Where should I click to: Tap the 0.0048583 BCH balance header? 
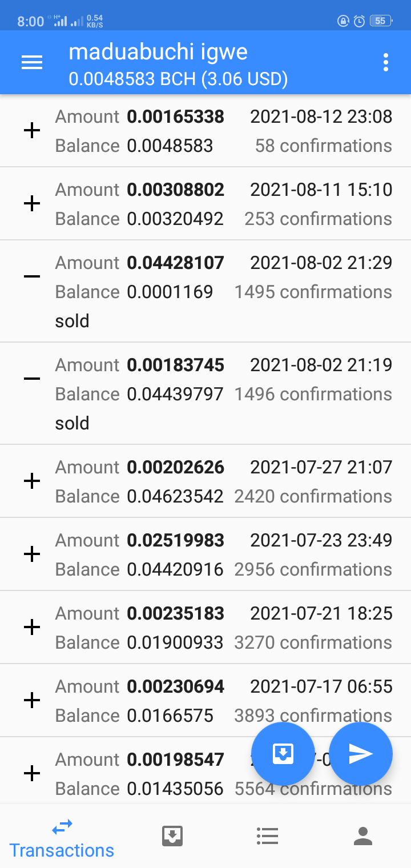(178, 79)
